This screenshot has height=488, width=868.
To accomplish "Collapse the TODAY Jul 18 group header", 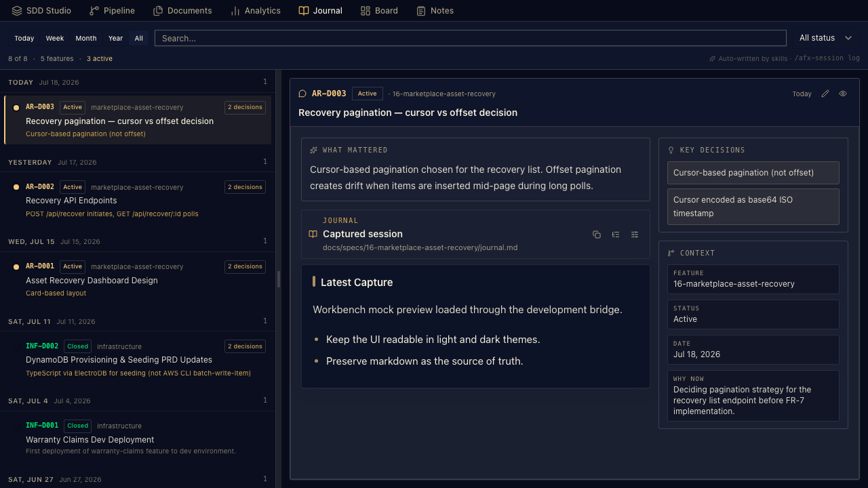I will (138, 82).
